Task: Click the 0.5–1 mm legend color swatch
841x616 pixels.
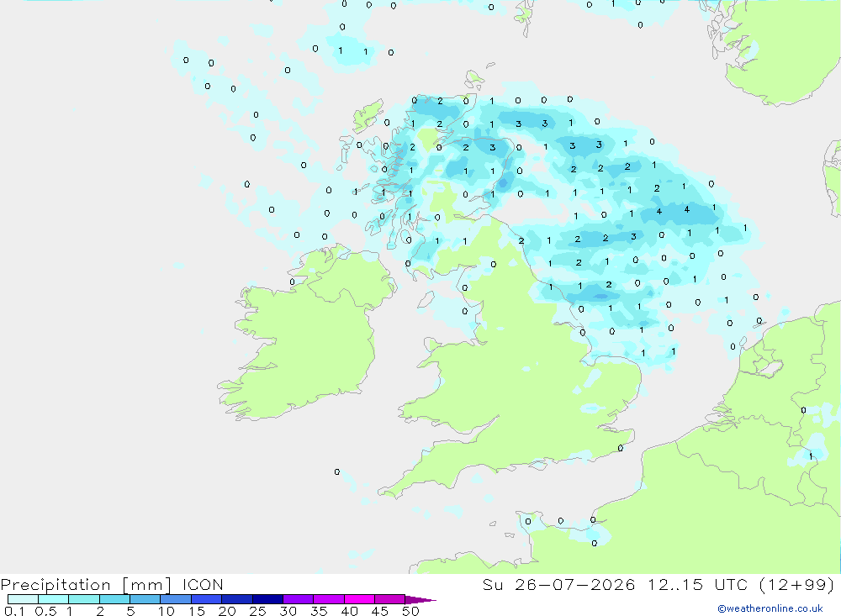Action: pyautogui.click(x=54, y=599)
